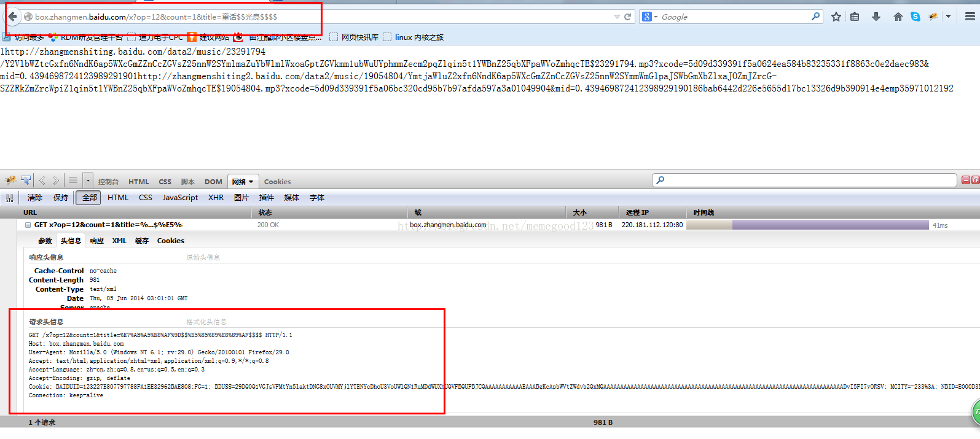980x439 pixels.
Task: Open the XML request detail tab
Action: click(119, 241)
